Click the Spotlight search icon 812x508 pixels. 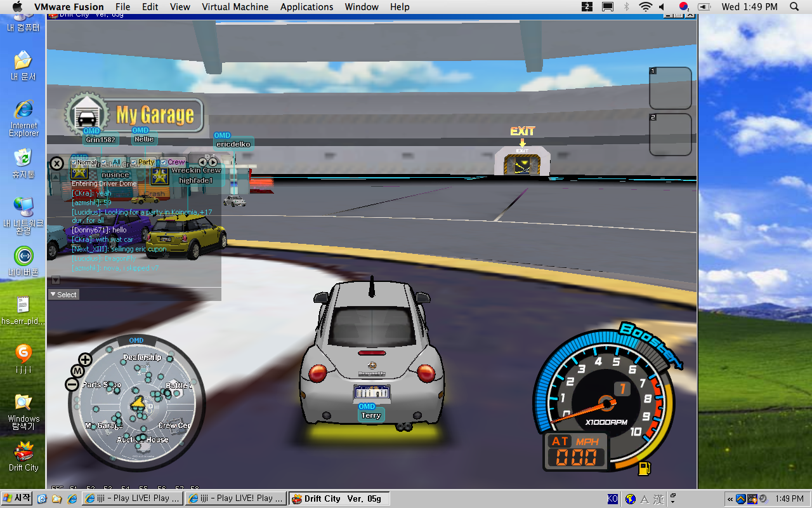pos(794,7)
